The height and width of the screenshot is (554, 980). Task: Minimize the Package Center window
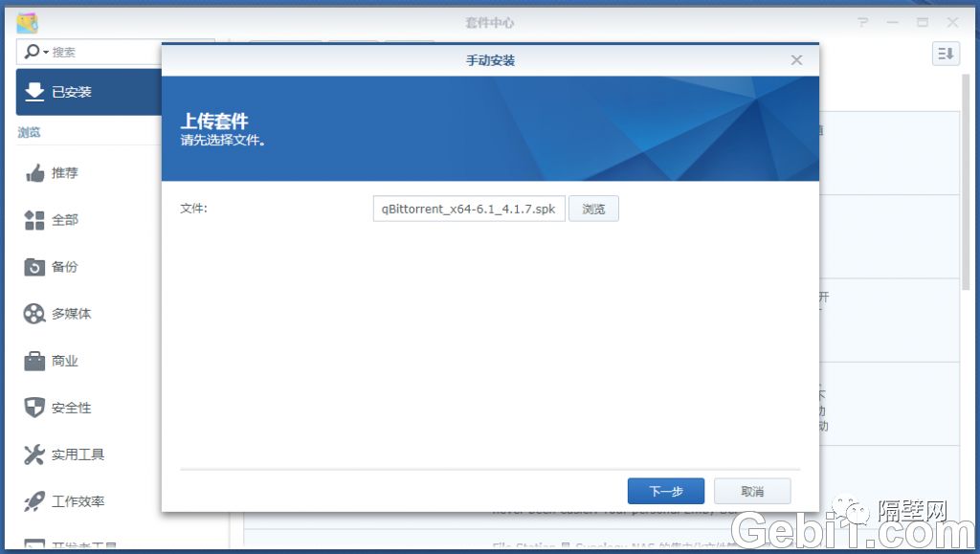pos(893,22)
